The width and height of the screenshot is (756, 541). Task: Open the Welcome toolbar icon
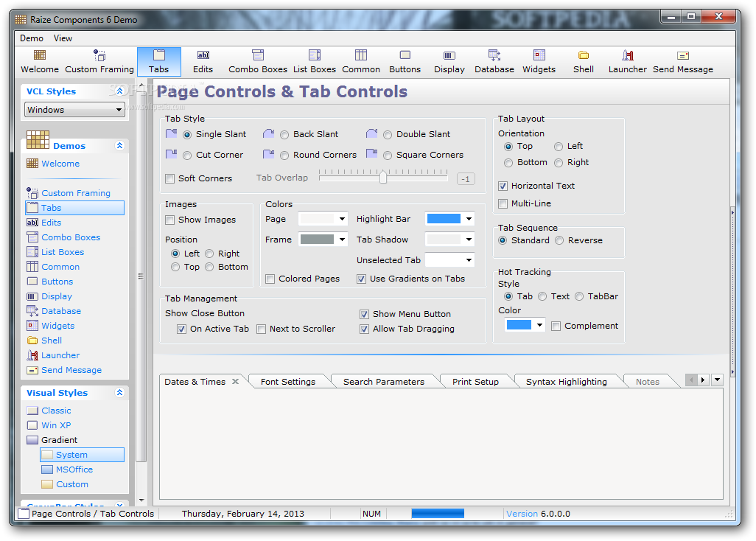pos(40,55)
